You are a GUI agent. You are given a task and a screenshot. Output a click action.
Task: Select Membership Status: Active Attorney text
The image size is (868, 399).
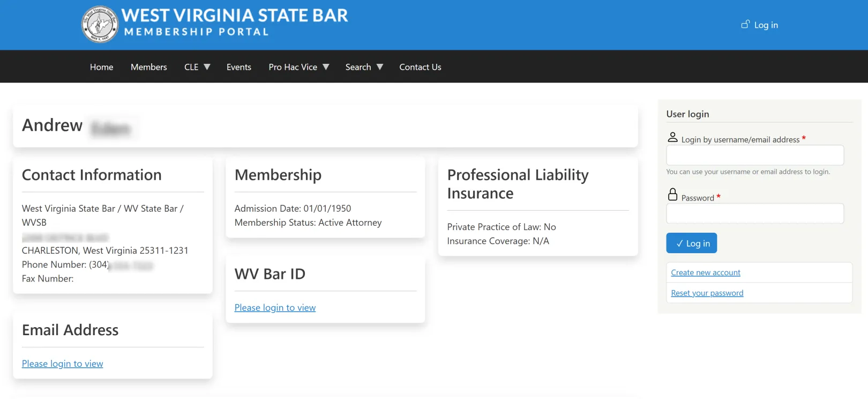308,223
